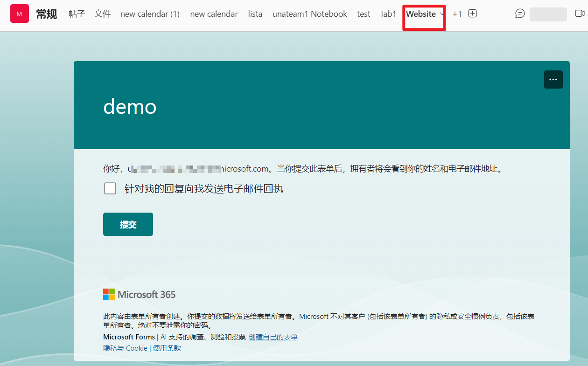Open the unateam1 Notebook tab
This screenshot has width=588, height=366.
pos(310,14)
